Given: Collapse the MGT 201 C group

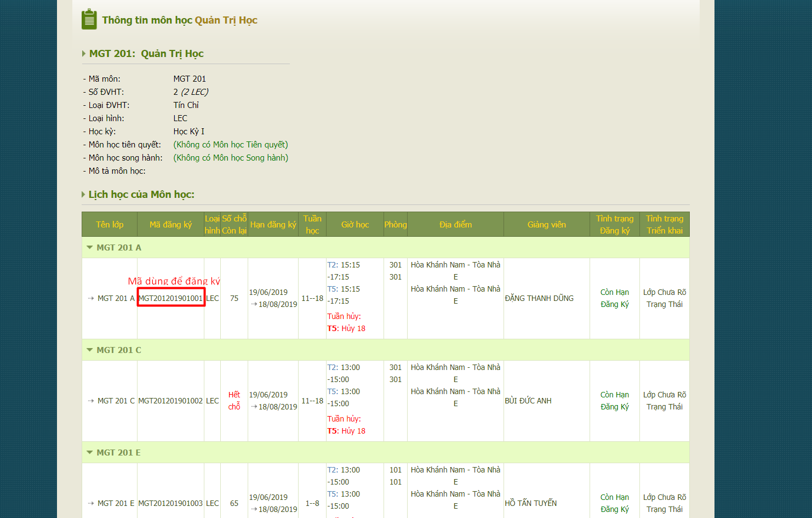Looking at the screenshot, I should 90,350.
